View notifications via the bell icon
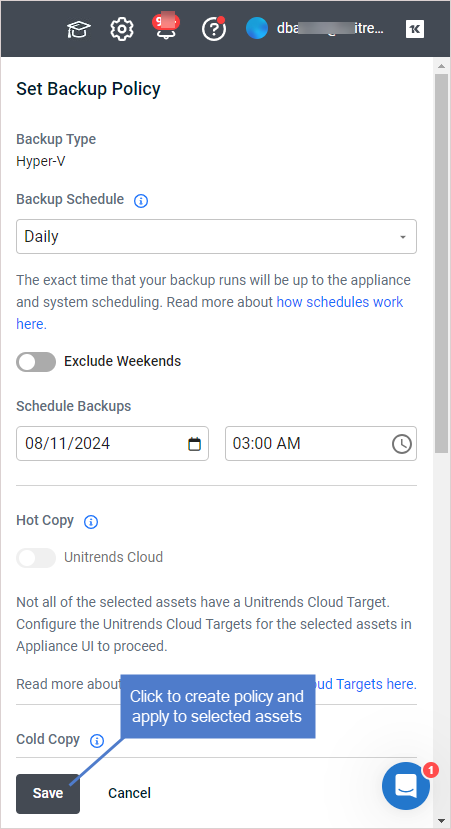The height and width of the screenshot is (829, 451). 166,27
